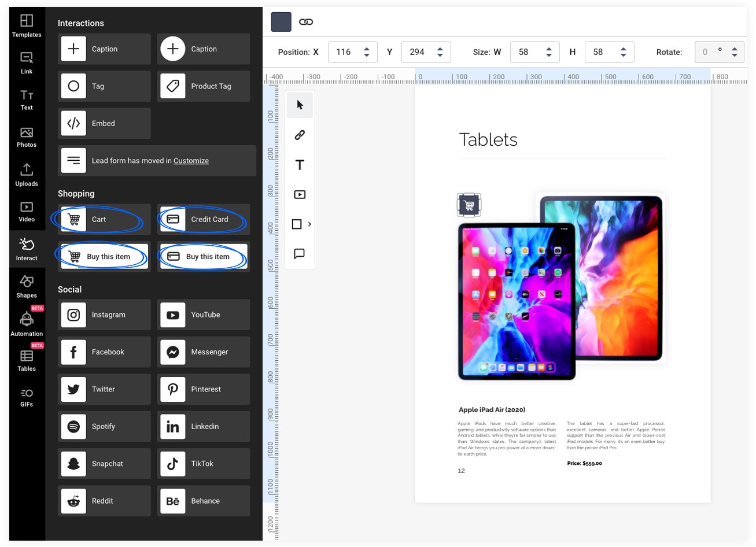This screenshot has width=756, height=547.
Task: Select the Tablets heading on the page
Action: (x=488, y=139)
